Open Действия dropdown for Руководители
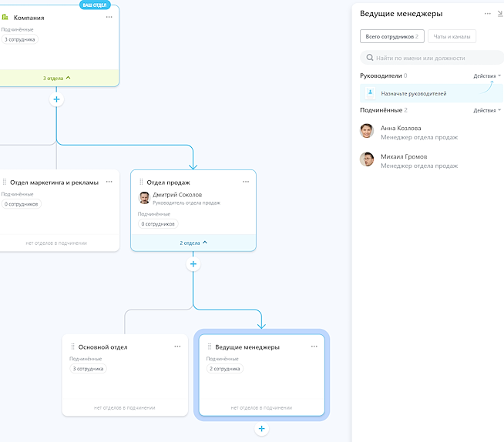 coord(486,76)
